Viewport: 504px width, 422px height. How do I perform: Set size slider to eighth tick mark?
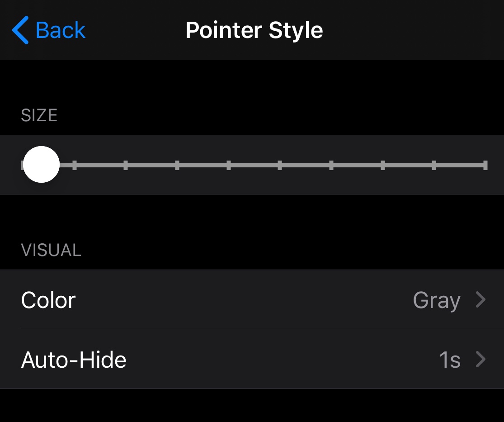pyautogui.click(x=383, y=165)
